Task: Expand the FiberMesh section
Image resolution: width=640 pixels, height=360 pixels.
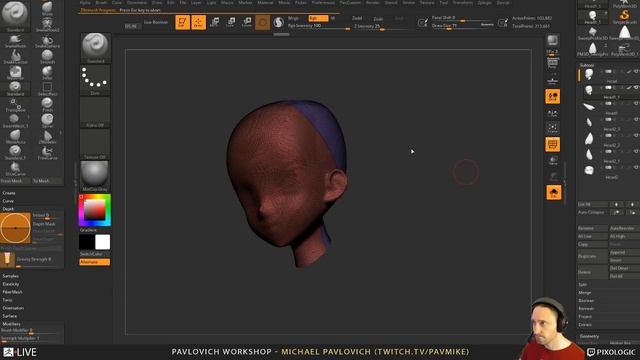Action: coord(12,292)
